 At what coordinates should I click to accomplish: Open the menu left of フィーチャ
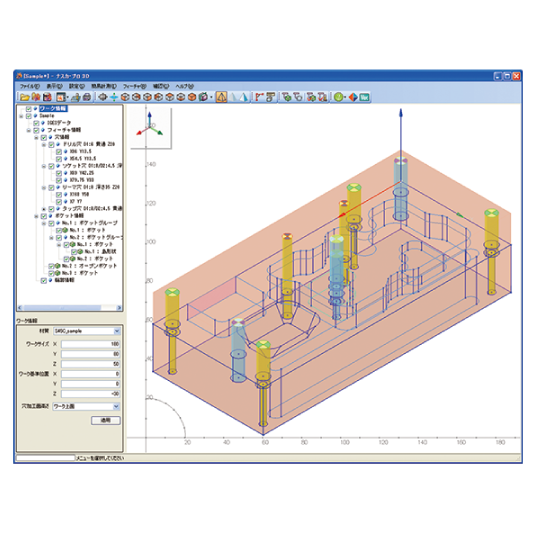click(104, 86)
